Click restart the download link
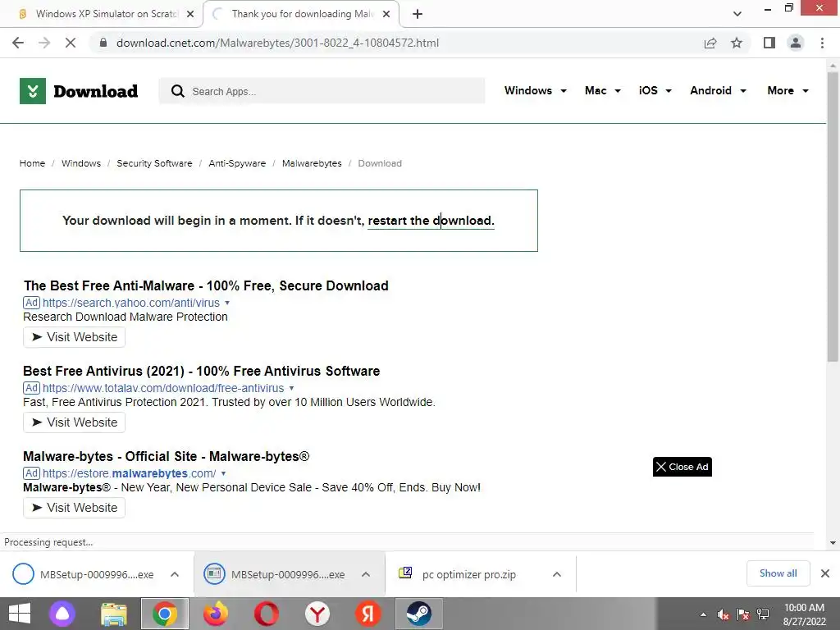Image resolution: width=840 pixels, height=630 pixels. coord(431,221)
